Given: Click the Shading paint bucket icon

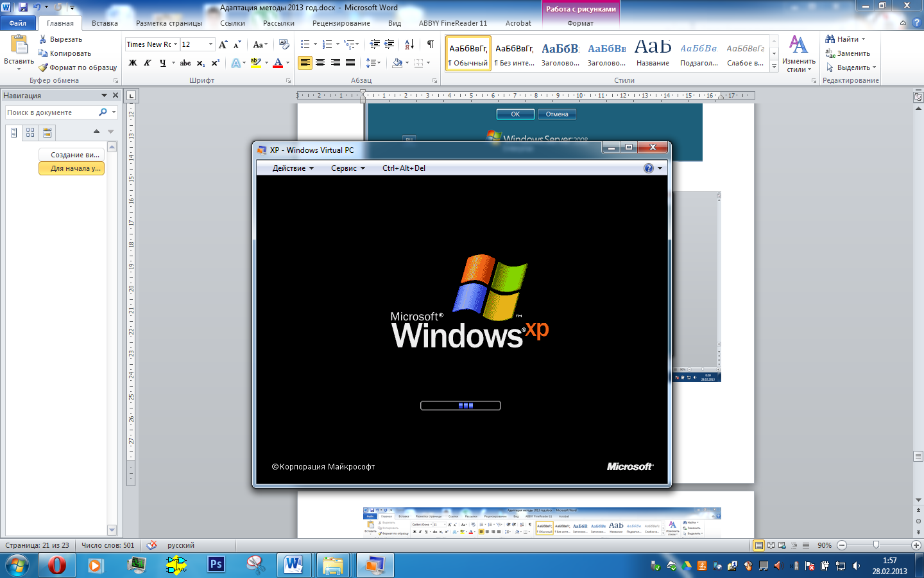Looking at the screenshot, I should 397,63.
